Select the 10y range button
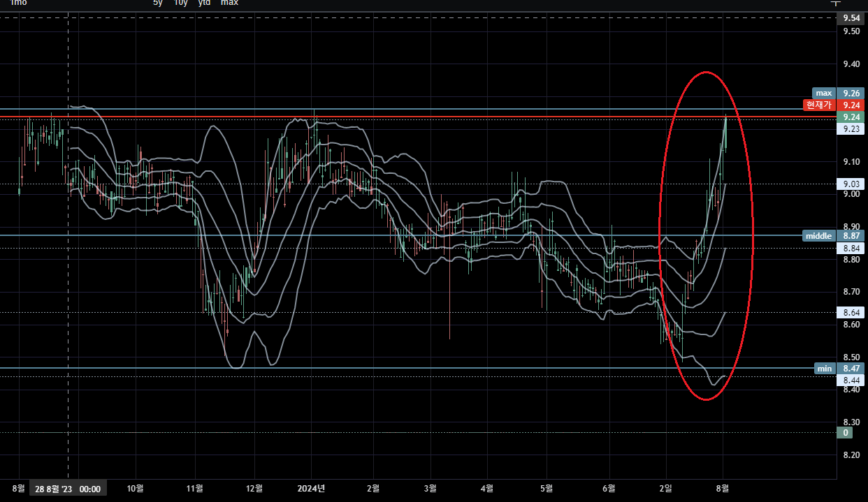 [x=180, y=3]
